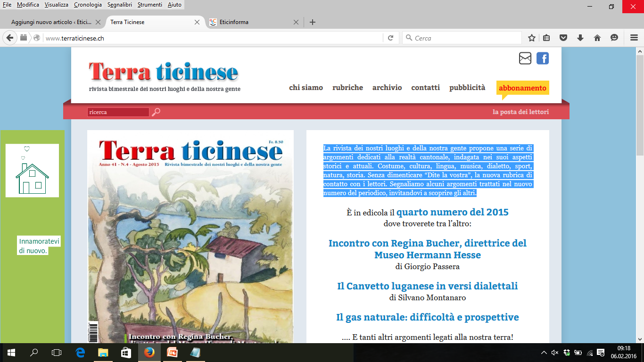Open the site's Facebook icon
The width and height of the screenshot is (644, 362).
[543, 58]
